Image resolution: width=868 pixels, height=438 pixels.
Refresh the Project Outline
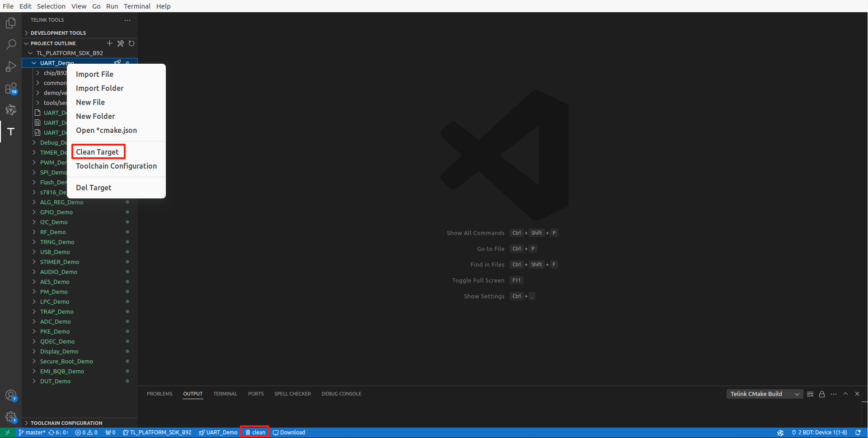(131, 43)
